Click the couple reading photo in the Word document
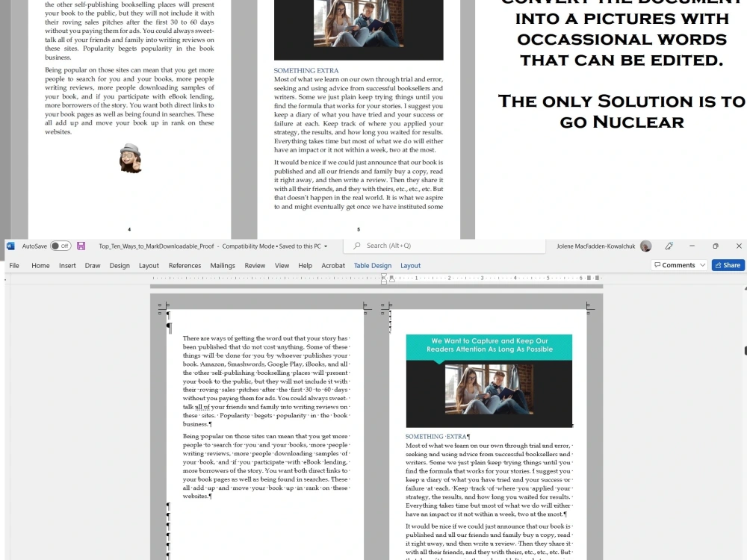This screenshot has width=747, height=560. tap(489, 389)
